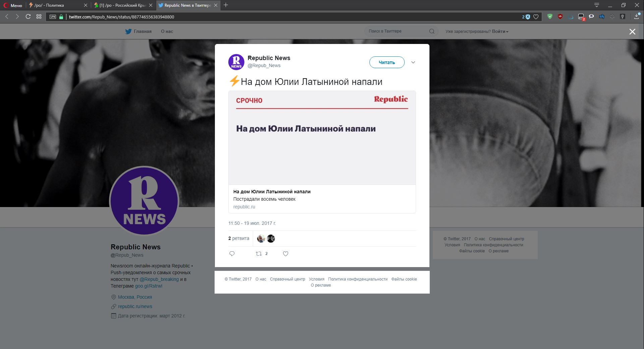The image size is (644, 349).
Task: Open the Opera Меню button
Action: point(13,5)
